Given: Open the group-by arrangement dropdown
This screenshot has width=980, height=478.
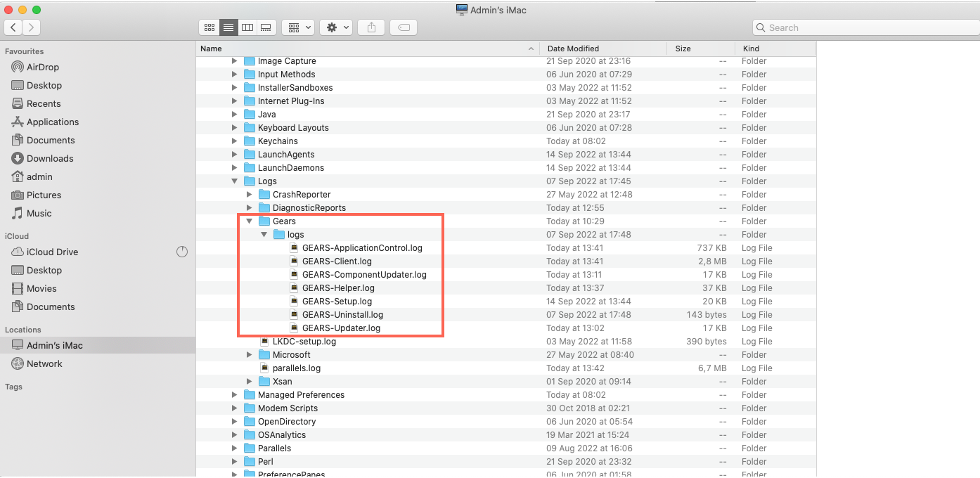Looking at the screenshot, I should tap(298, 27).
